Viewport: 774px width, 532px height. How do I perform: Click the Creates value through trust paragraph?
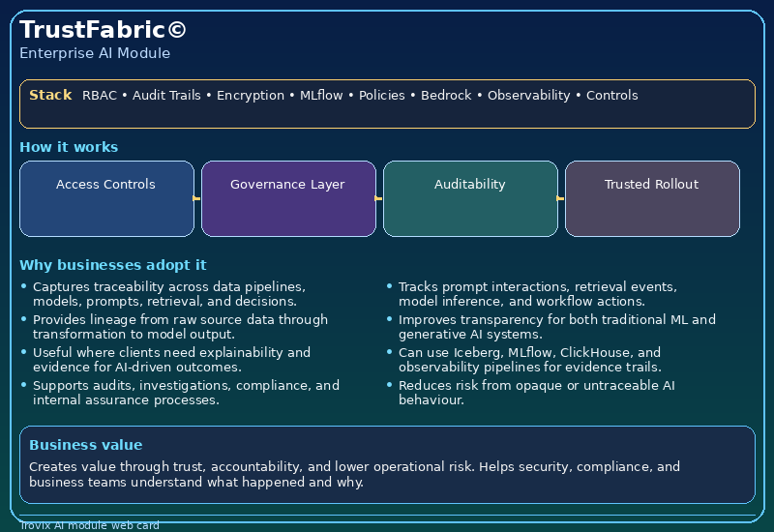tap(354, 474)
